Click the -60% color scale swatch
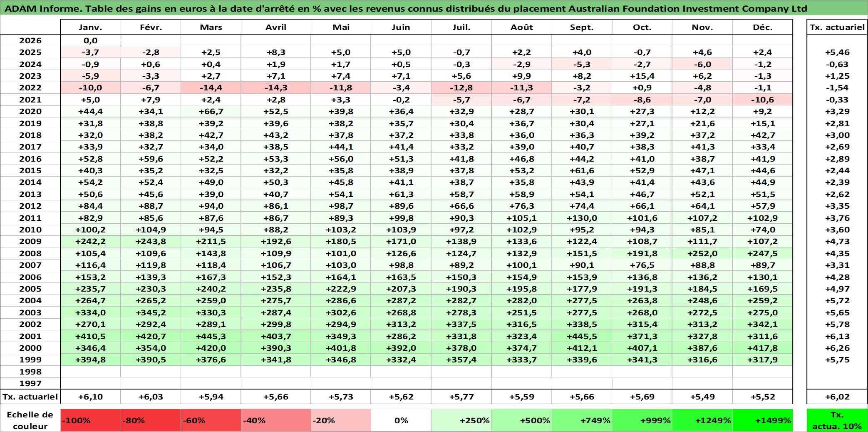This screenshot has height=432, width=868. pyautogui.click(x=211, y=420)
